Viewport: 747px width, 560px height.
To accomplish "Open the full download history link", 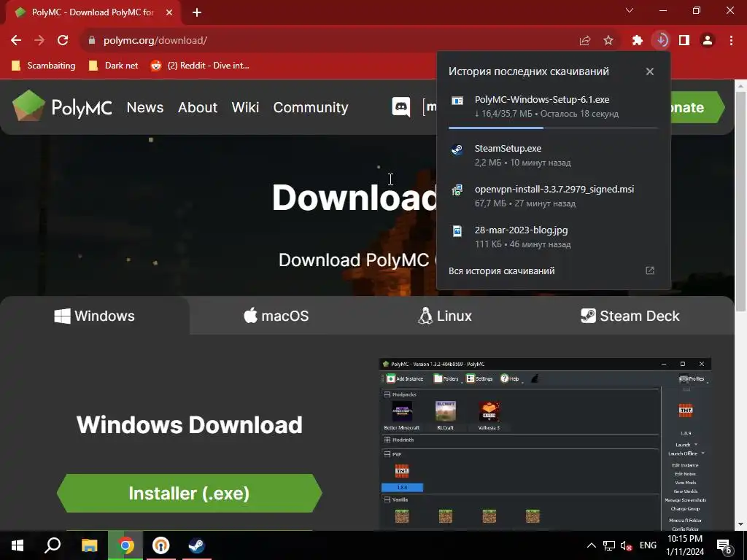I will point(501,271).
